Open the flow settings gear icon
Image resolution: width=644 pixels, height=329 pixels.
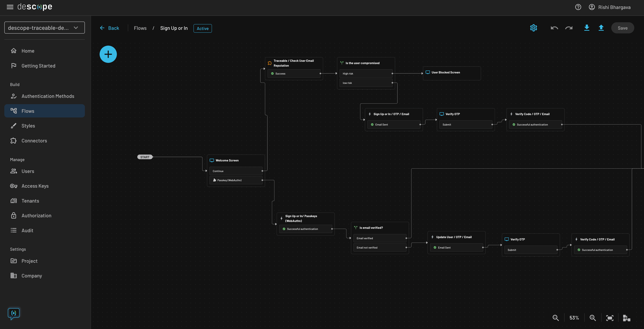point(534,28)
